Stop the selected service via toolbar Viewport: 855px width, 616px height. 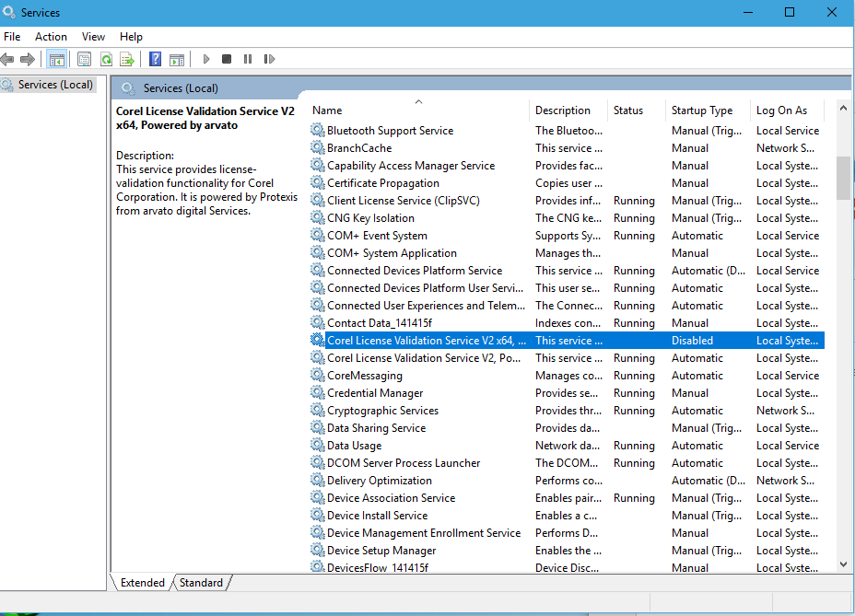[227, 58]
